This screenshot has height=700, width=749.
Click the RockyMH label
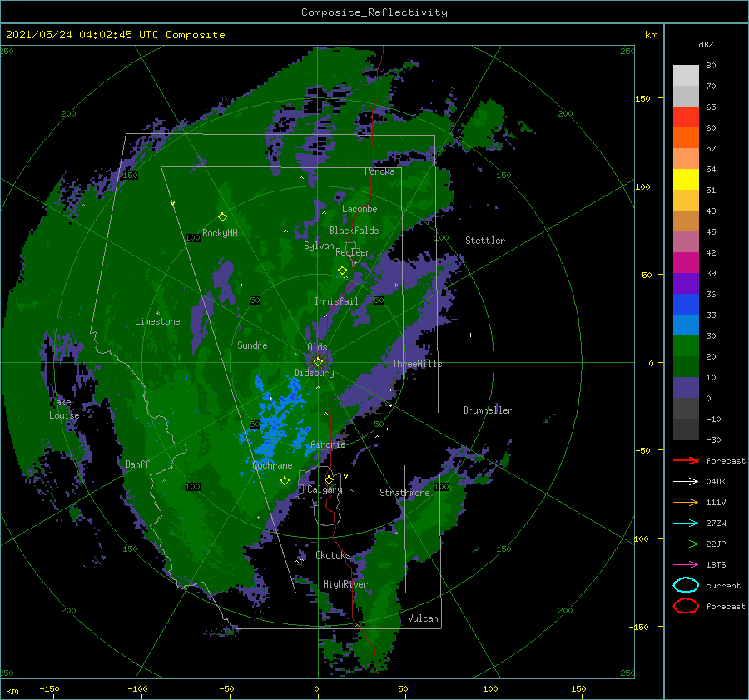[220, 233]
